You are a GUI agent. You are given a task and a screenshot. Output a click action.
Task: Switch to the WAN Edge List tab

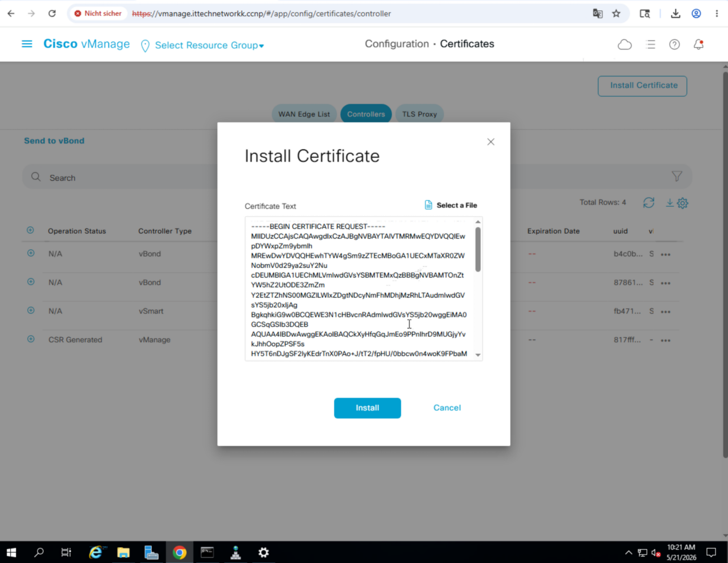[x=304, y=114]
